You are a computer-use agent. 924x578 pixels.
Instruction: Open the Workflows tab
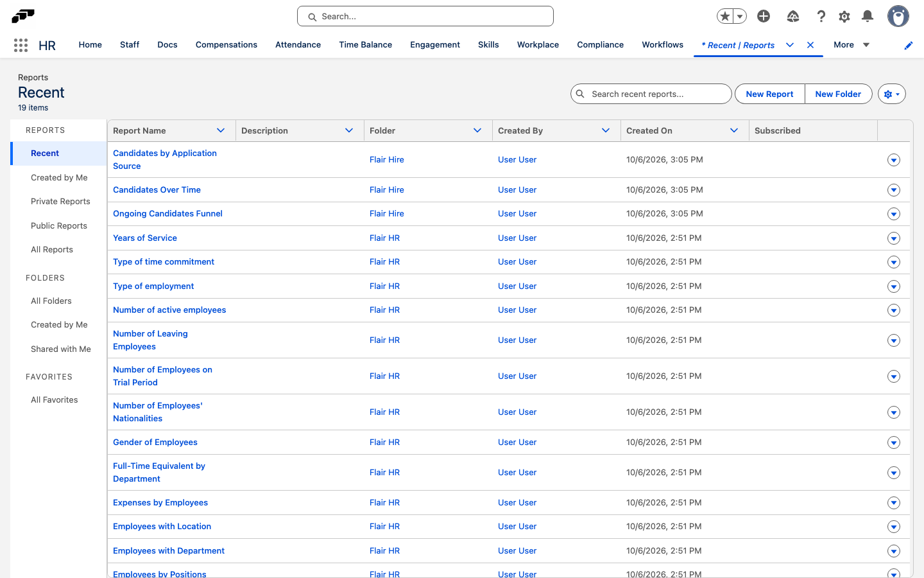(662, 45)
